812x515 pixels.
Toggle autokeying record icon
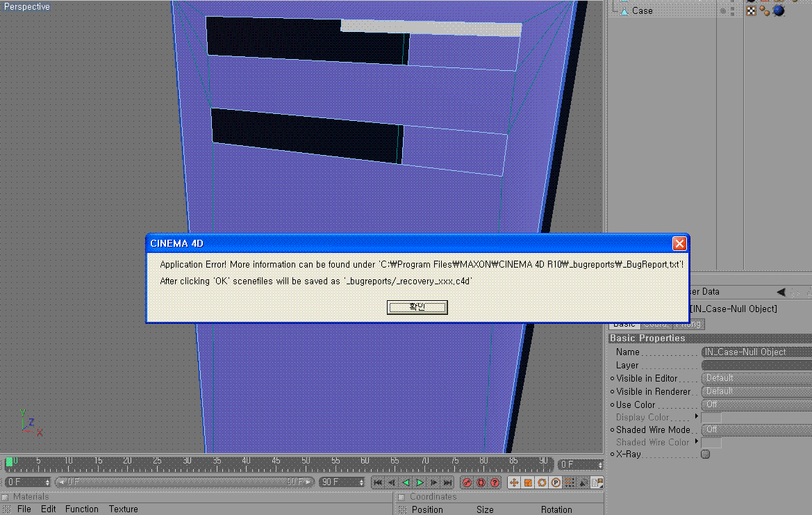[x=481, y=483]
